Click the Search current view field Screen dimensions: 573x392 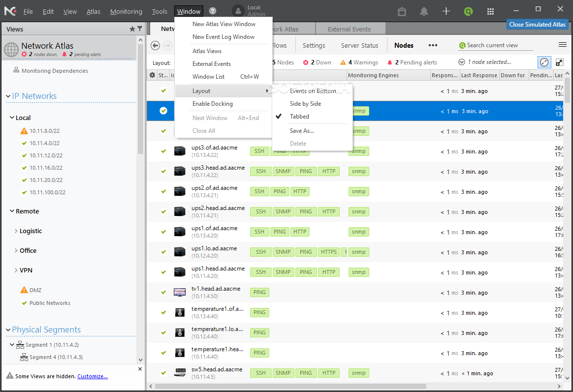pyautogui.click(x=496, y=45)
